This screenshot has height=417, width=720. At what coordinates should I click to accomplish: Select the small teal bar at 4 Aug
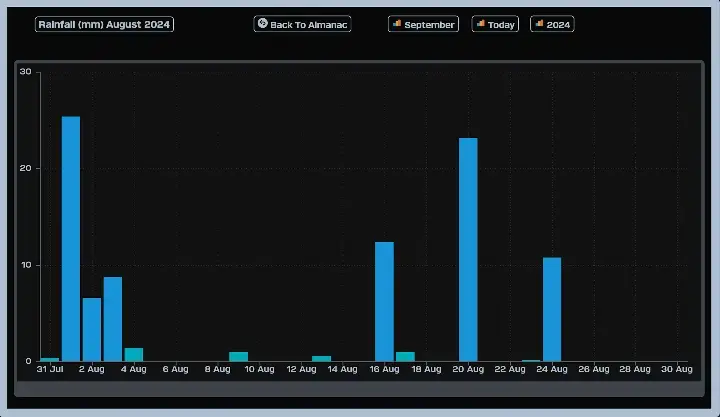[x=134, y=355]
